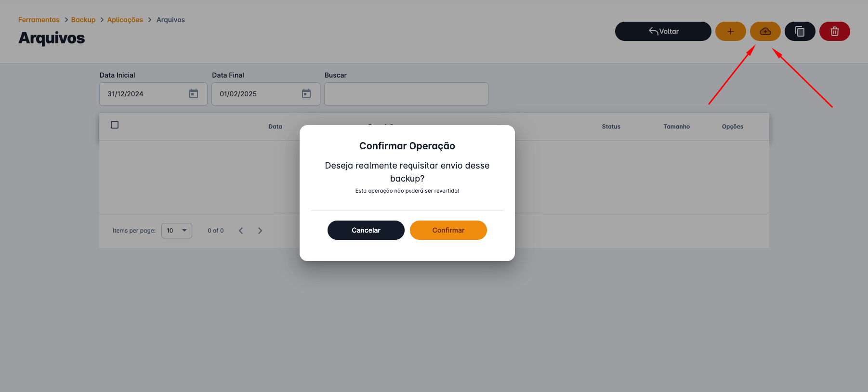Click the dark copy icon button
The height and width of the screenshot is (392, 868).
(800, 31)
